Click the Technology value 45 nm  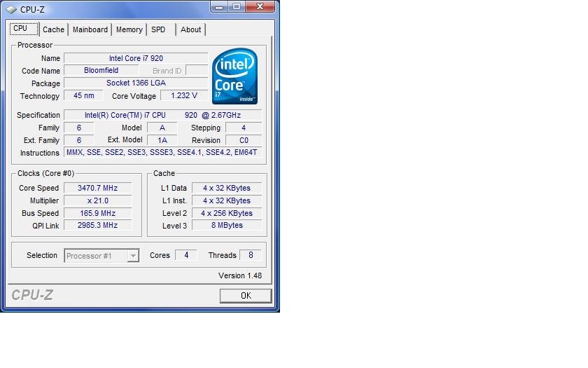(x=84, y=95)
